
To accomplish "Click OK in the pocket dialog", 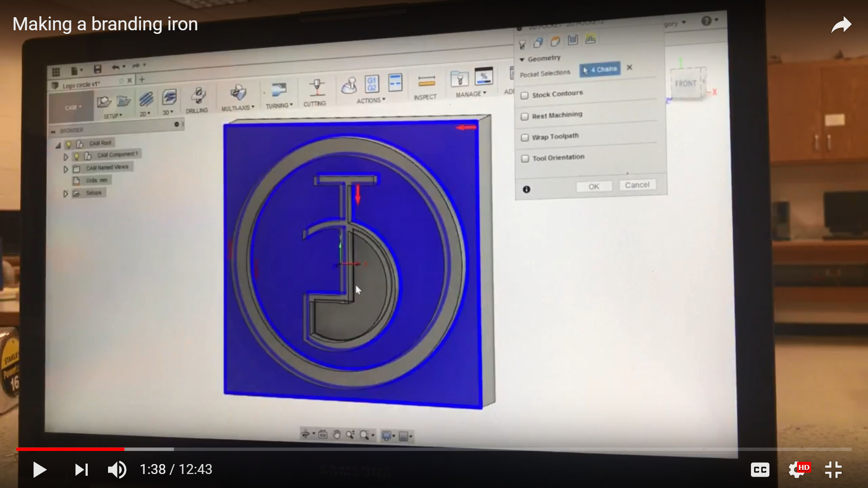I will coord(594,187).
